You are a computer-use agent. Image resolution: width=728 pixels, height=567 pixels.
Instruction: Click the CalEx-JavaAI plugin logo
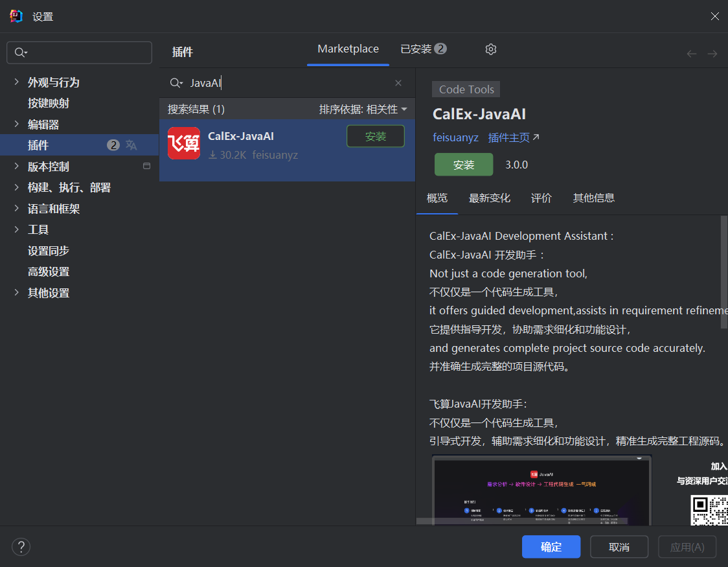tap(184, 143)
